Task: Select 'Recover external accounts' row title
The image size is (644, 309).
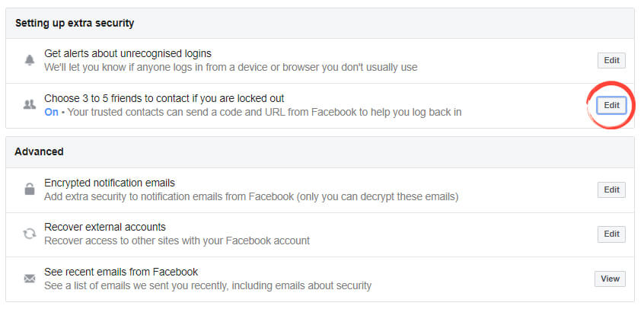Action: click(105, 227)
